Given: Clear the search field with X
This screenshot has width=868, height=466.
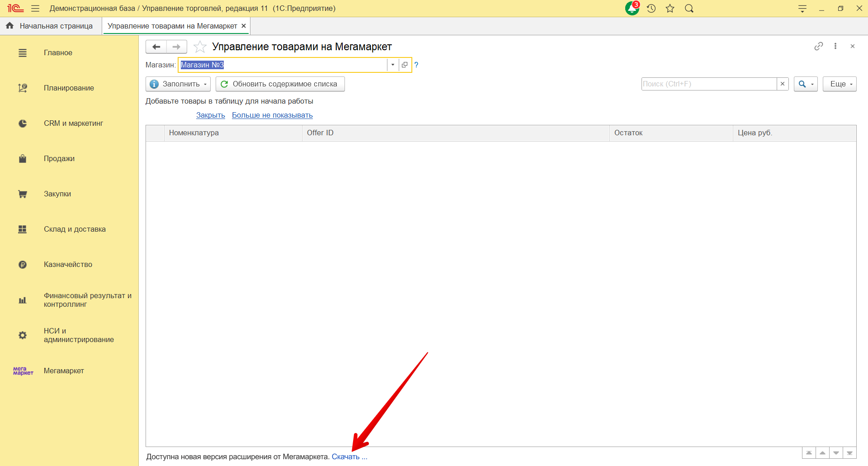Looking at the screenshot, I should click(x=783, y=84).
